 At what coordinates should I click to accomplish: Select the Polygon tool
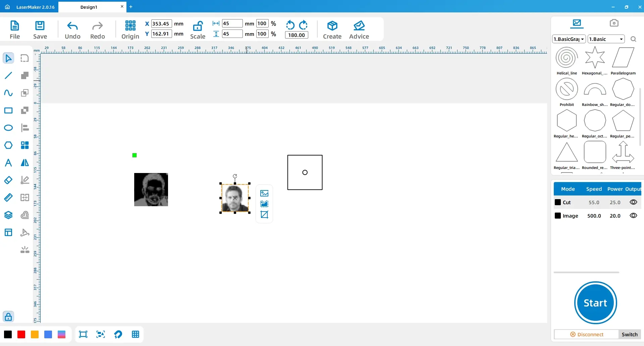8,145
